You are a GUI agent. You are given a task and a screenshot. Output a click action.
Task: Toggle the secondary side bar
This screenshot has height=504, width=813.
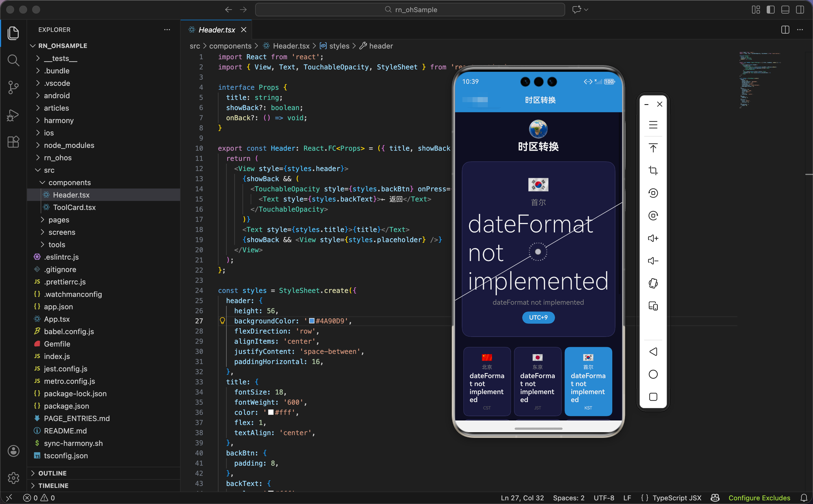[x=800, y=10]
